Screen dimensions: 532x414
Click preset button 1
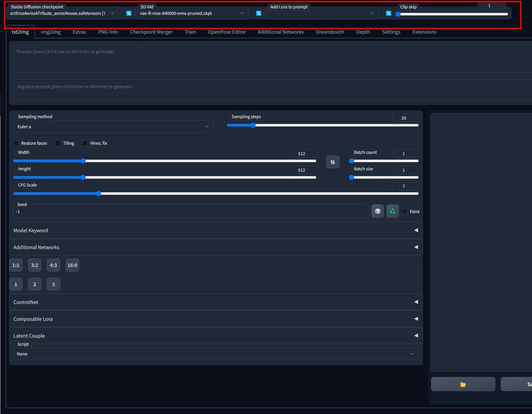point(16,284)
